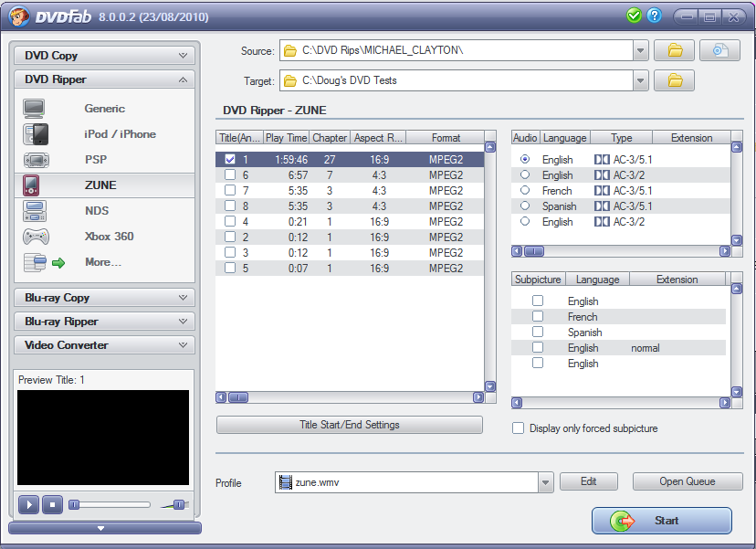756x549 pixels.
Task: Check title 6 checkbox (6:57)
Action: pos(230,174)
